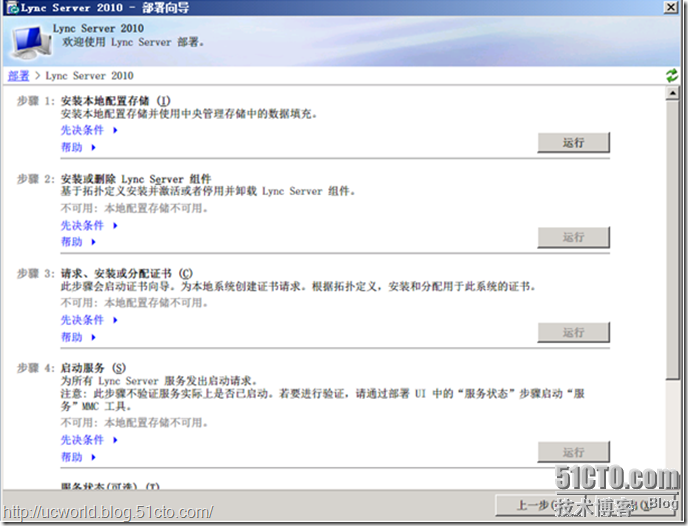Expand 帮助 under step 3 certificates
This screenshot has height=526, width=688.
coord(78,337)
